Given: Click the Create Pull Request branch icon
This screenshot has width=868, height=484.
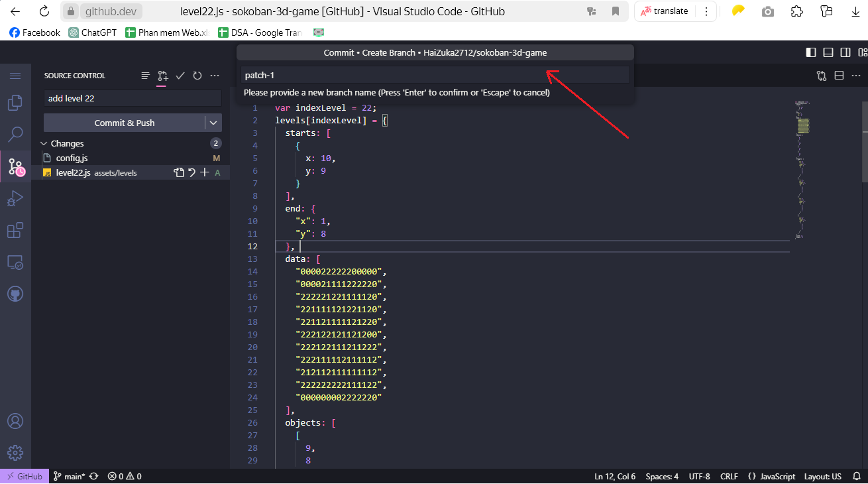Looking at the screenshot, I should coord(162,76).
